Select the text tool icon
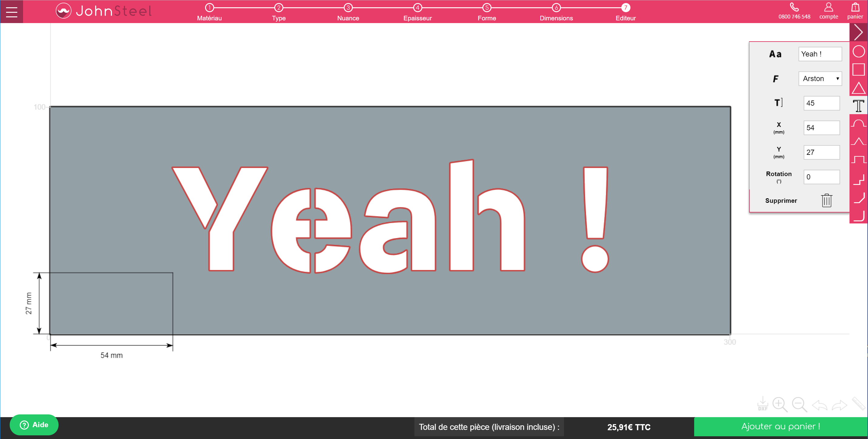868x439 pixels. pyautogui.click(x=858, y=106)
